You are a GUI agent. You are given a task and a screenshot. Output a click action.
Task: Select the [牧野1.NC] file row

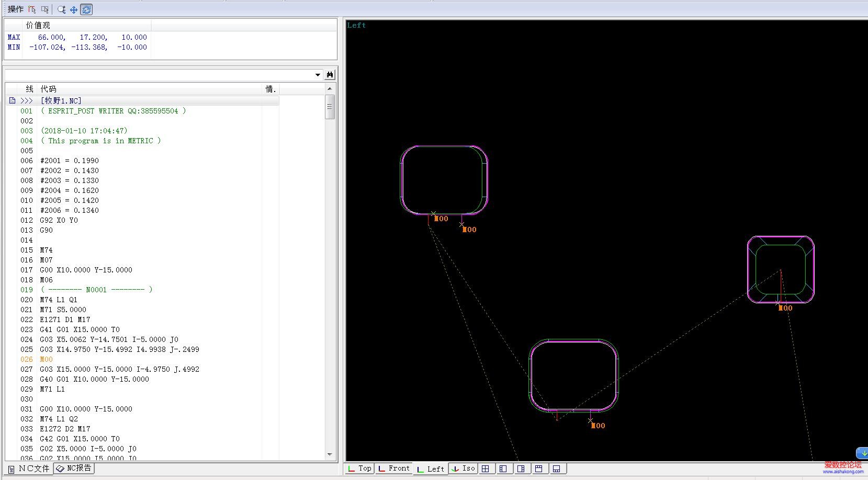142,100
